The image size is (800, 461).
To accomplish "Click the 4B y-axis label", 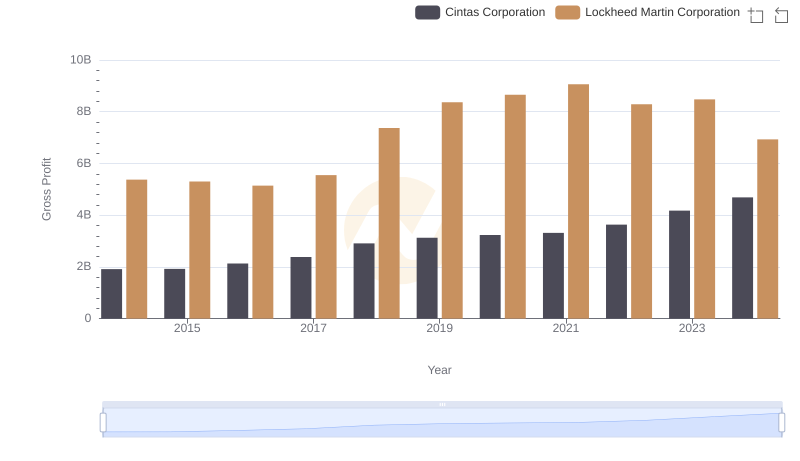I will click(84, 215).
